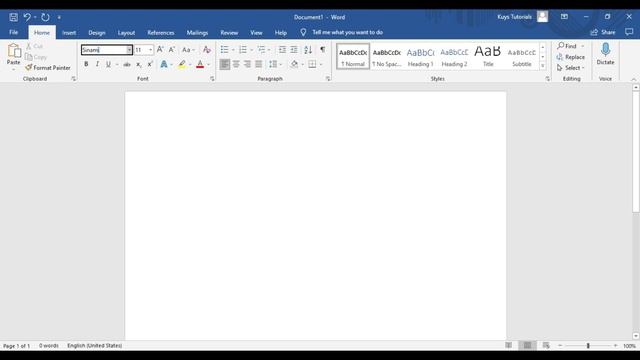Apply the Title style
Image resolution: width=640 pixels, height=360 pixels.
point(488,56)
